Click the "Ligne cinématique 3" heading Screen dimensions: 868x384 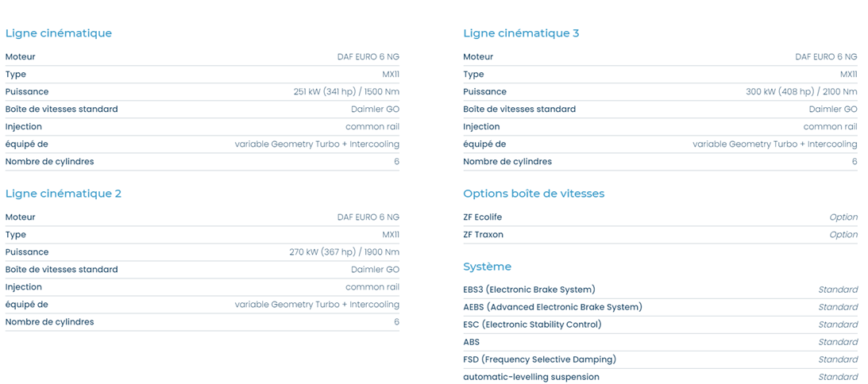tap(521, 33)
